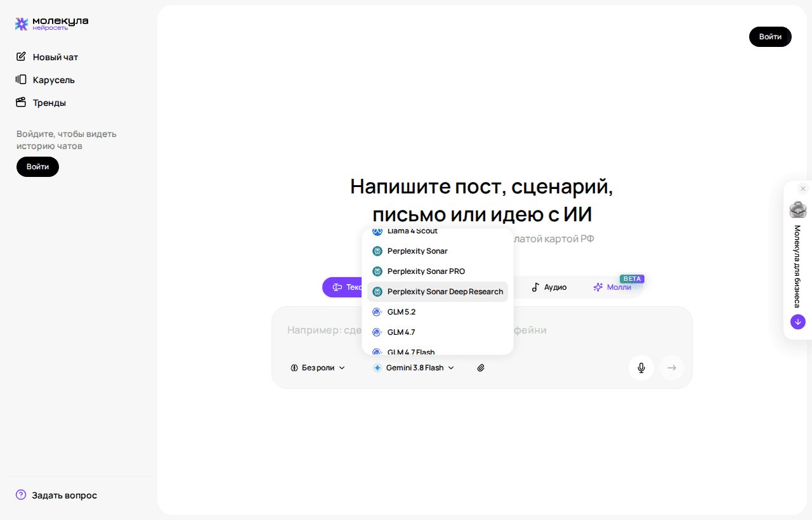Viewport: 812px width, 520px height.
Task: Close the Молекула для бизнеса widget
Action: pyautogui.click(x=803, y=189)
